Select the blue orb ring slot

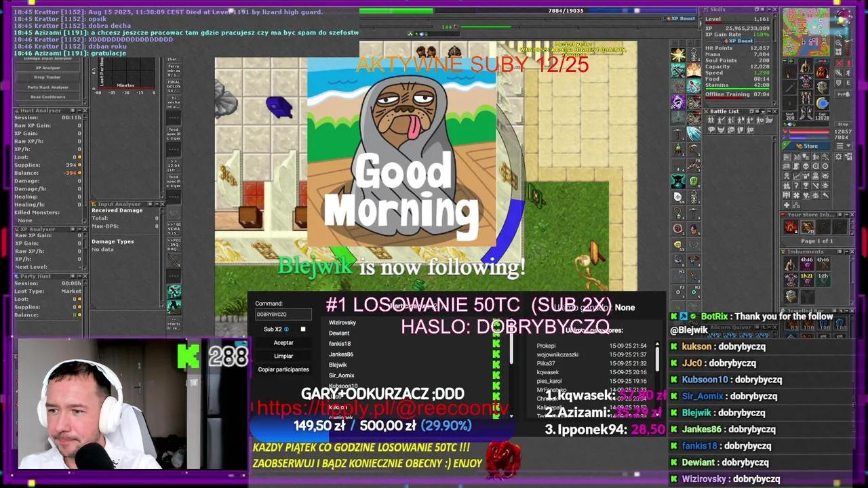tap(823, 103)
